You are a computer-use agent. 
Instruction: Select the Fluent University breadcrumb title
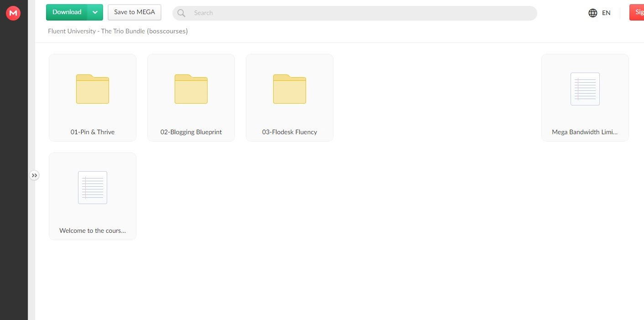tap(118, 31)
